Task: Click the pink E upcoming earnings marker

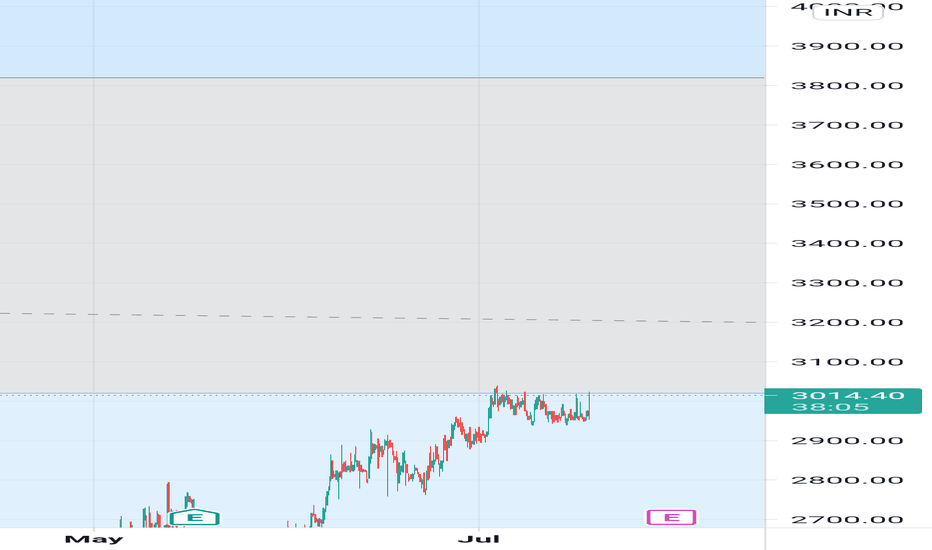Action: coord(671,517)
